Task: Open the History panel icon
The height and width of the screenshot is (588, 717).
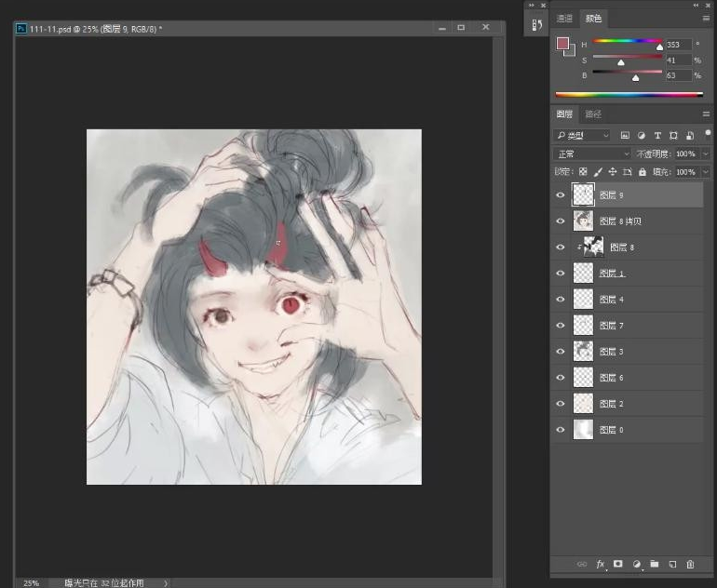Action: [x=536, y=25]
